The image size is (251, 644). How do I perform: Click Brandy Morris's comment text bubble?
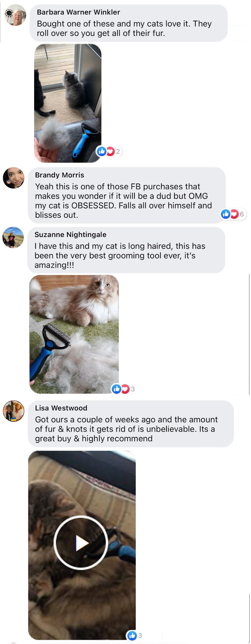[127, 195]
